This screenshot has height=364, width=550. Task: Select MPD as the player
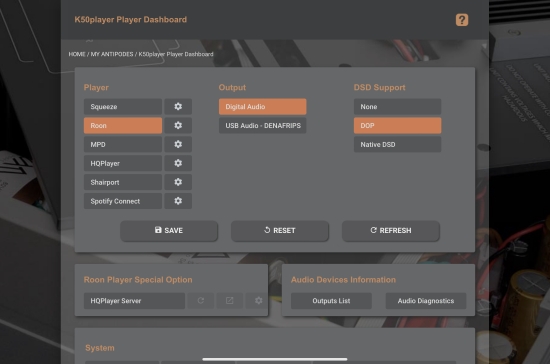coord(123,144)
